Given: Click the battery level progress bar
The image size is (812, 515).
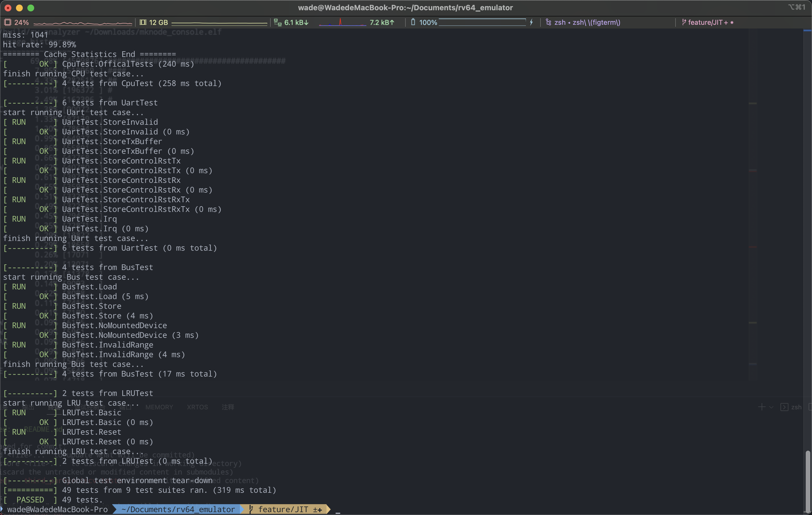Looking at the screenshot, I should (x=482, y=23).
